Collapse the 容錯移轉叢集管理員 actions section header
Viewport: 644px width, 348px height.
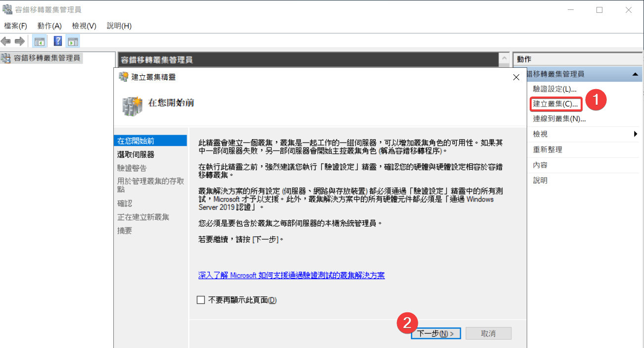click(x=635, y=74)
